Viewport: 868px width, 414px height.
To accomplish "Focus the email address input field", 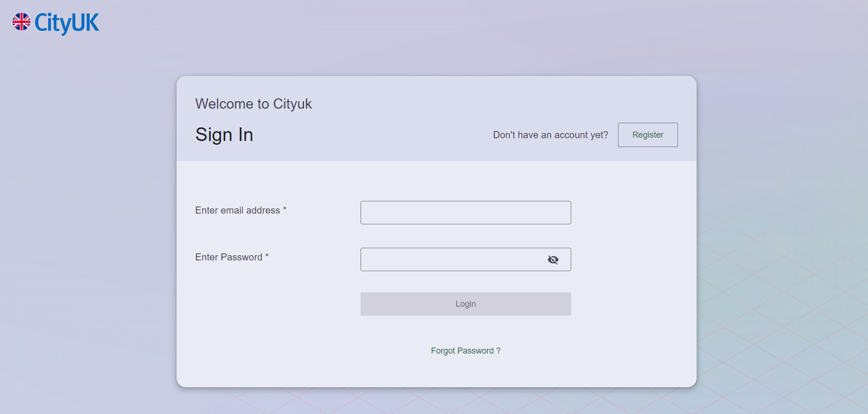I will 465,213.
